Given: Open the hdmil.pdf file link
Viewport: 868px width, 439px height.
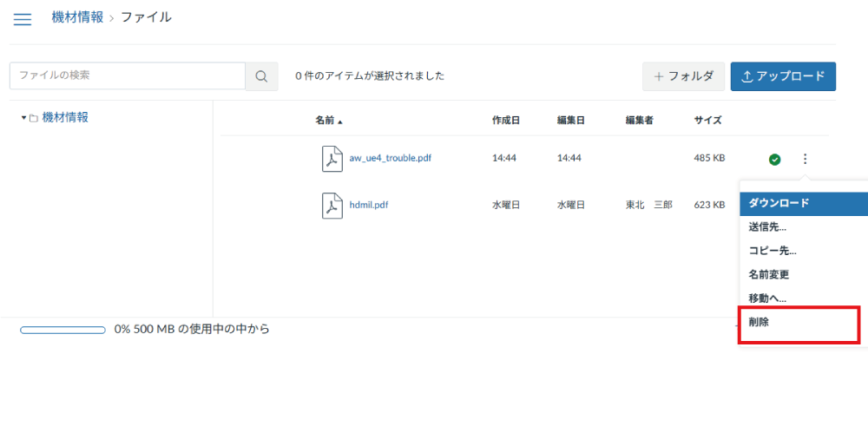Looking at the screenshot, I should pyautogui.click(x=369, y=205).
